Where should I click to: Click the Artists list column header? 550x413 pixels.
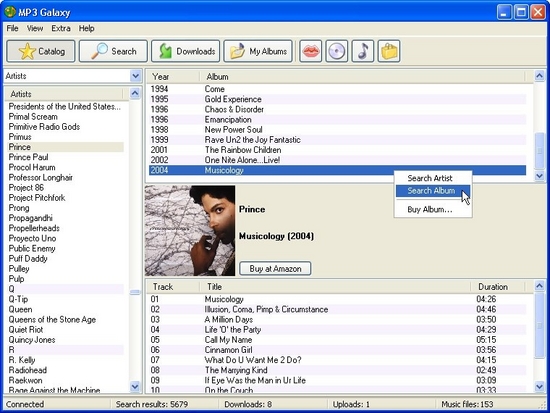pos(65,94)
